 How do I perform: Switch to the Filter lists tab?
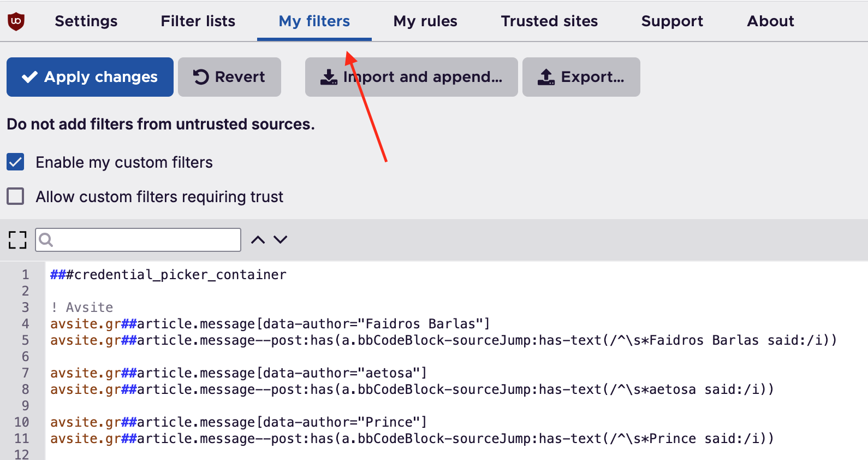coord(198,21)
